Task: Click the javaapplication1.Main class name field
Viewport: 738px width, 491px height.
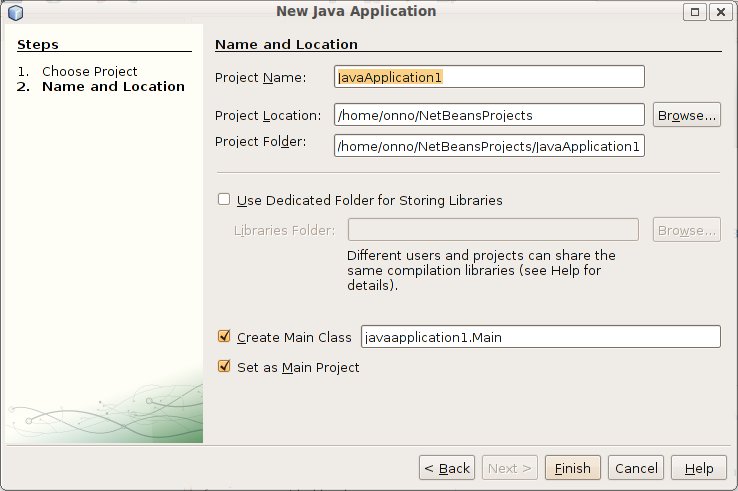Action: coord(540,337)
